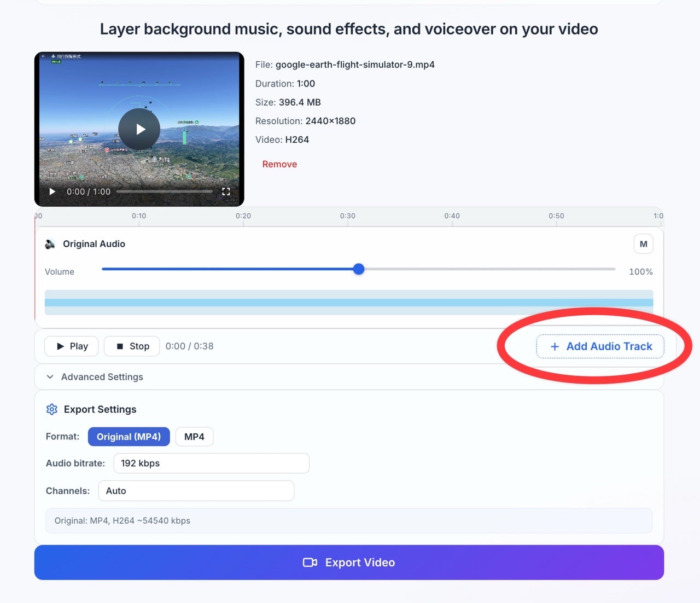Mute Original Audio with the M button

[x=643, y=244]
